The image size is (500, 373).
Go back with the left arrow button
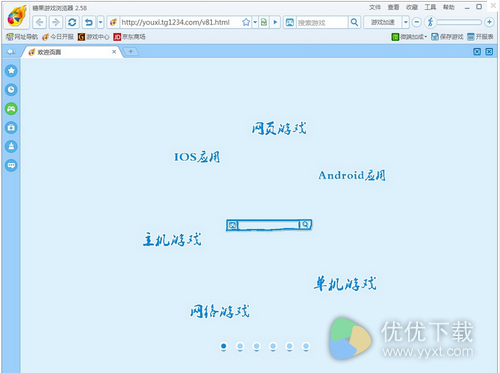coord(40,22)
